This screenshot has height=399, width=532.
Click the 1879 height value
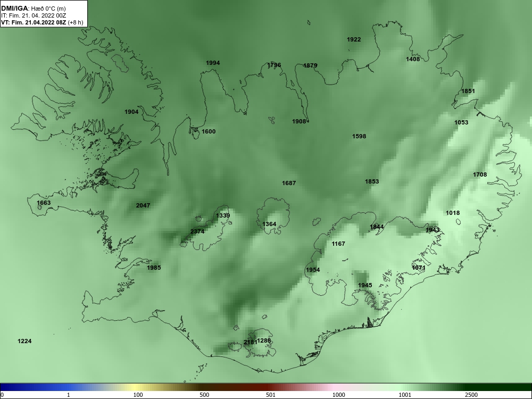point(310,65)
